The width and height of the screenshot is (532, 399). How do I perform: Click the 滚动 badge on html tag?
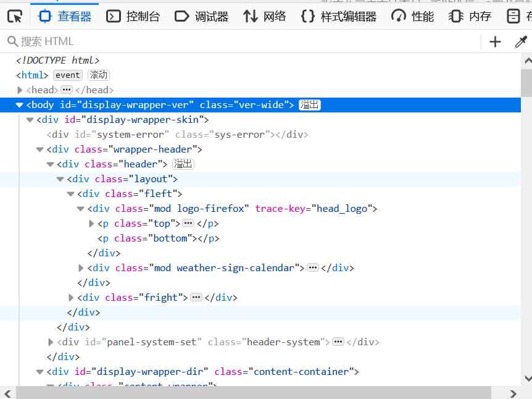98,75
